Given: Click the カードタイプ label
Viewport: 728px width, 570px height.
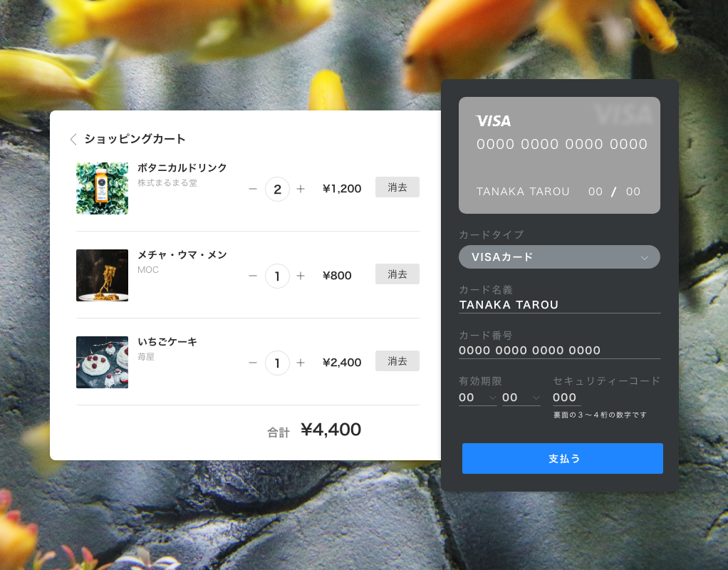Looking at the screenshot, I should (492, 235).
